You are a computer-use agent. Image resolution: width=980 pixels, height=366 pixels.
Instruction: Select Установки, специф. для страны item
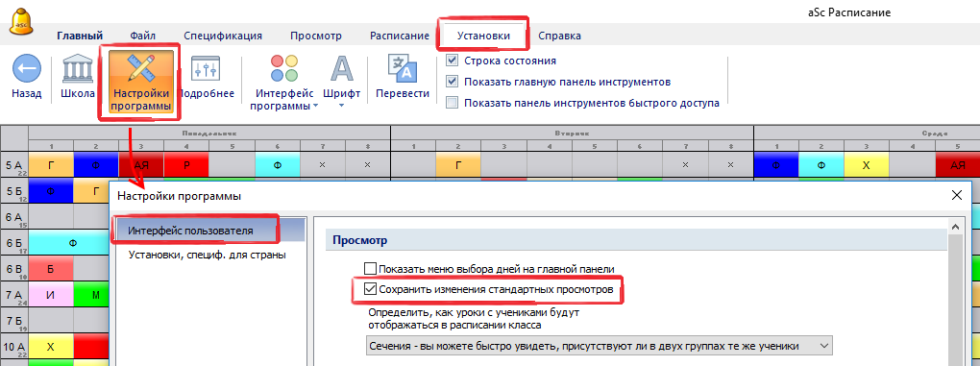[x=208, y=255]
